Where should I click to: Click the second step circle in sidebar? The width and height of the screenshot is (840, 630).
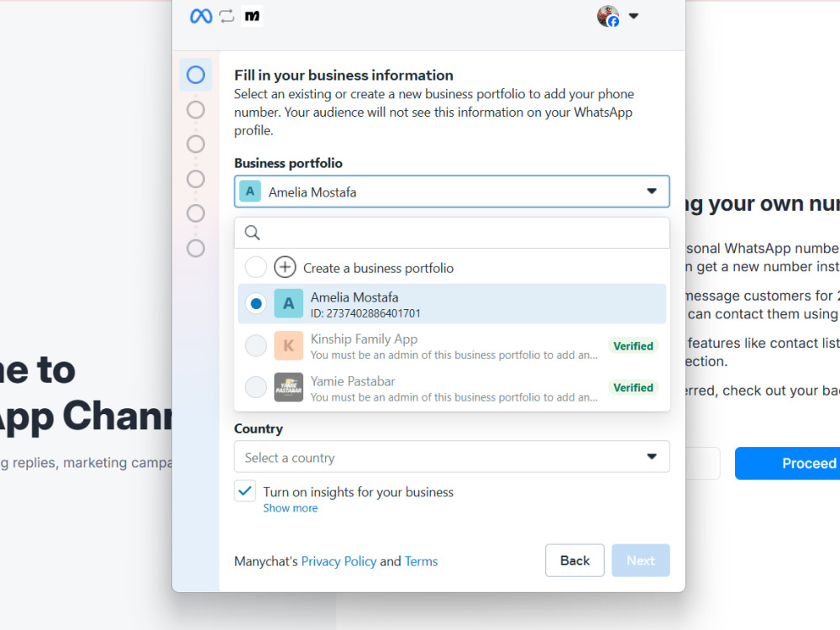pyautogui.click(x=196, y=110)
